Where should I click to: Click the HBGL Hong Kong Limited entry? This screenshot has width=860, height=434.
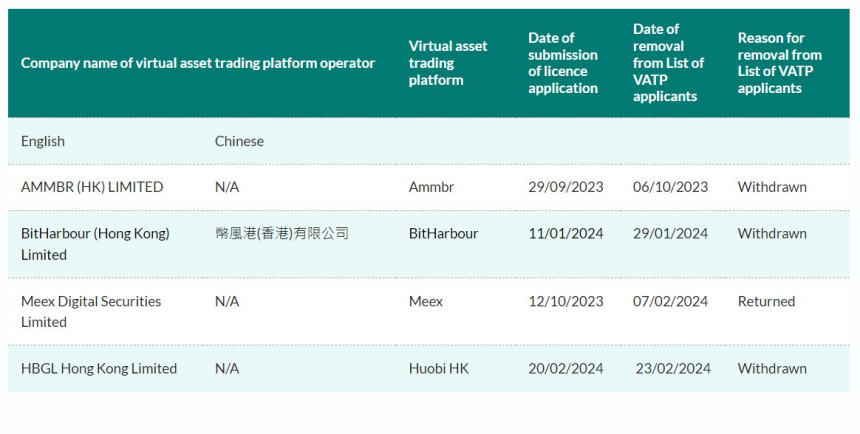[99, 368]
